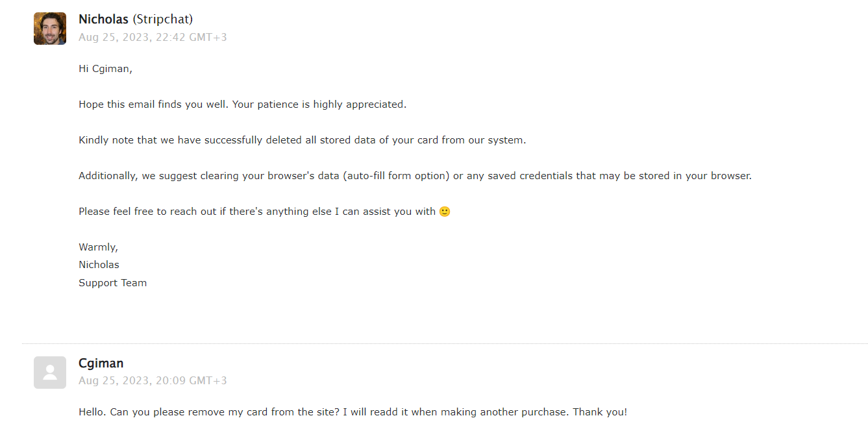Click the word Stripchat in the header

[163, 19]
